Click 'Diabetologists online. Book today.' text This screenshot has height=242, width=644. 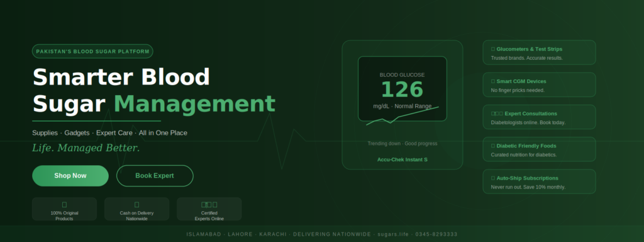coord(528,123)
